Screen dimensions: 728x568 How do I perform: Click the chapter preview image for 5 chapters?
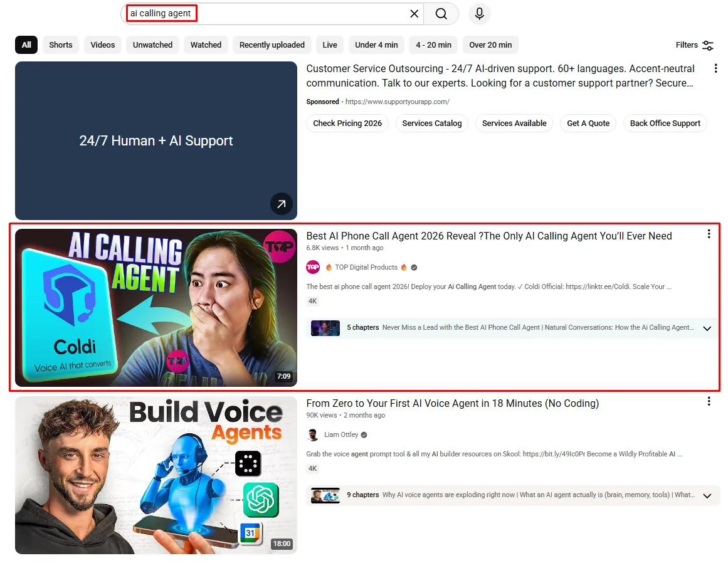(325, 328)
